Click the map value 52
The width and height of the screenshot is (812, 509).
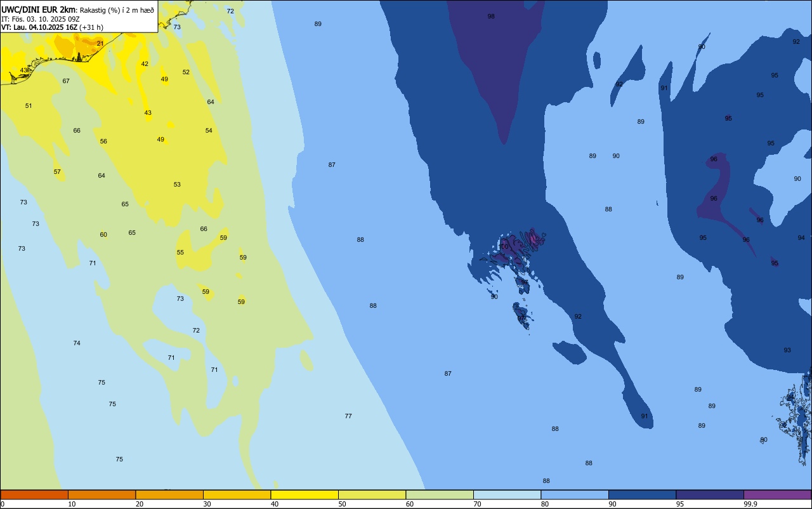tap(186, 72)
